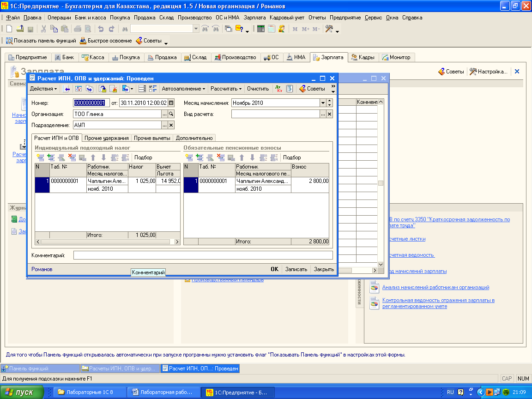Click Подбор in the pension contributions section
This screenshot has width=532, height=399.
click(292, 157)
